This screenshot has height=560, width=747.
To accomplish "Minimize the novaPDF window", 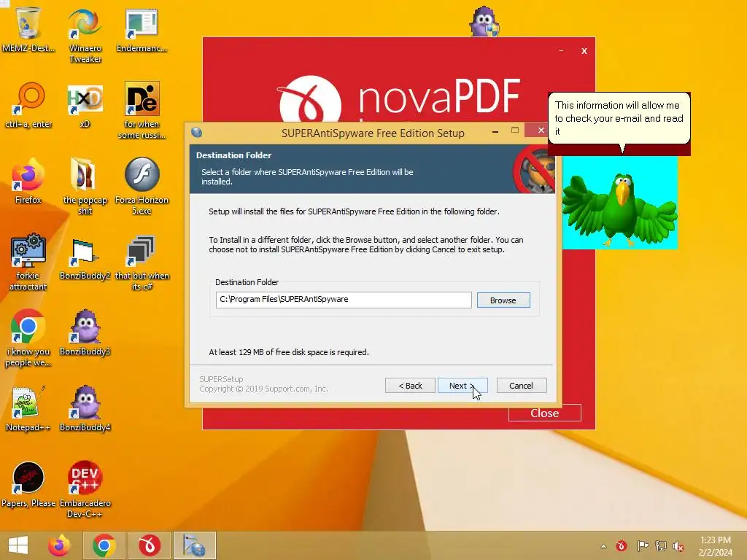I will point(561,50).
